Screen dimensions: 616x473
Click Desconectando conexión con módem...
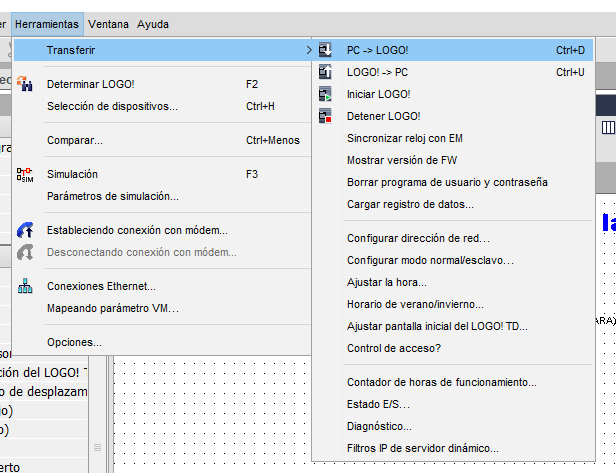[x=163, y=252]
